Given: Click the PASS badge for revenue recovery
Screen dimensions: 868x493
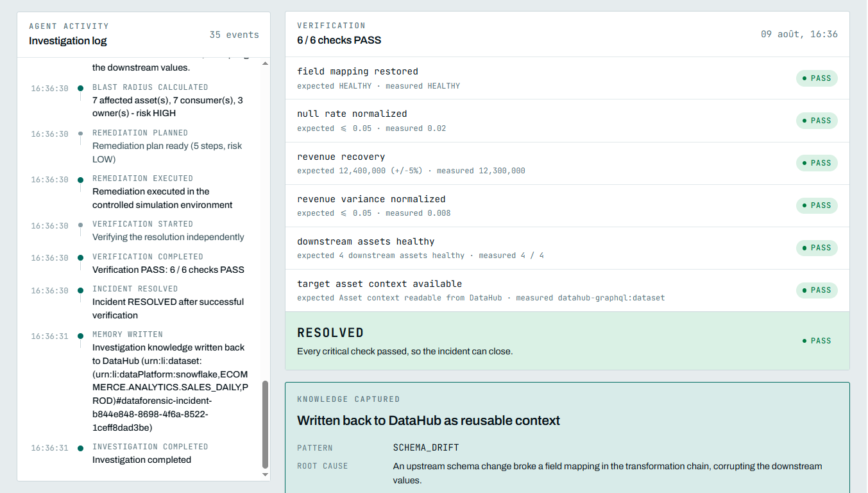Looking at the screenshot, I should pyautogui.click(x=817, y=163).
